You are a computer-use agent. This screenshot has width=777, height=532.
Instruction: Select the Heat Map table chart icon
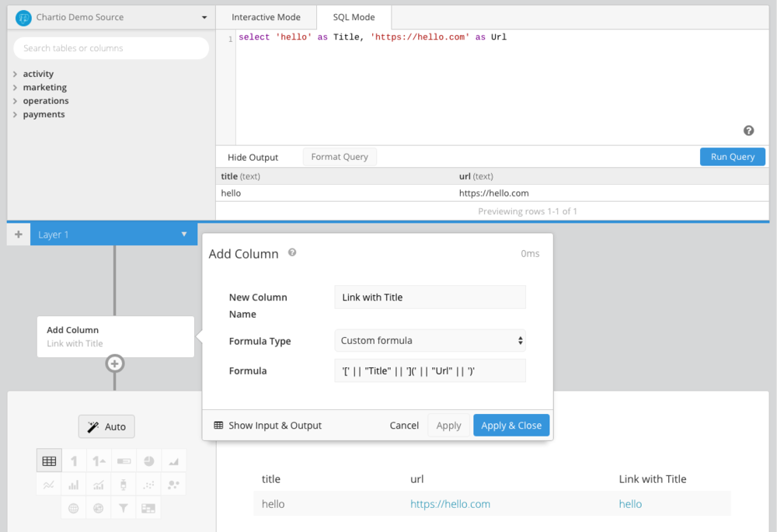[x=148, y=508]
